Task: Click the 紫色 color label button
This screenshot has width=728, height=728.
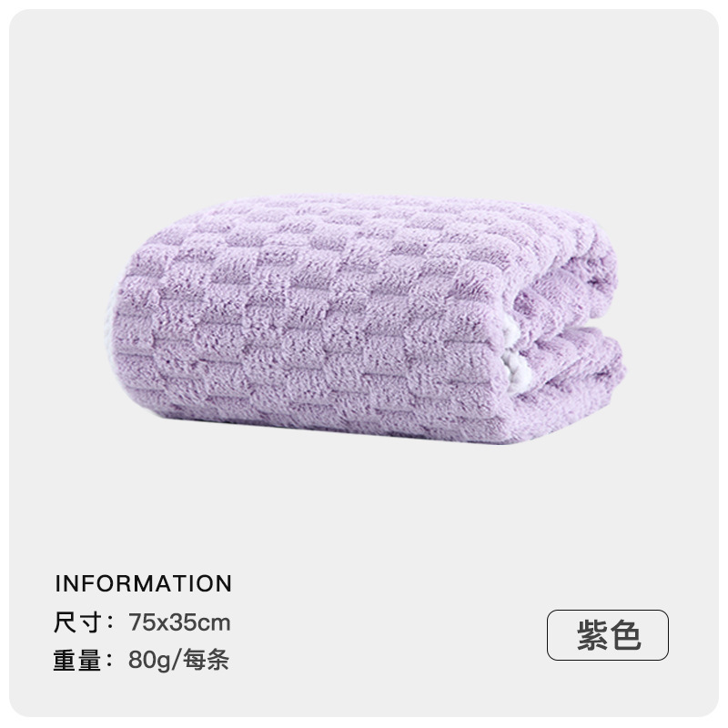Action: point(607,634)
